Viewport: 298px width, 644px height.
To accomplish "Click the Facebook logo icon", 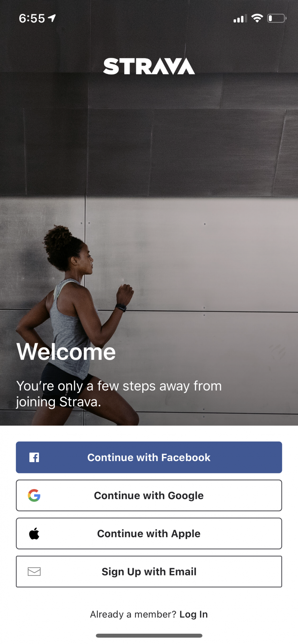I will click(x=34, y=457).
